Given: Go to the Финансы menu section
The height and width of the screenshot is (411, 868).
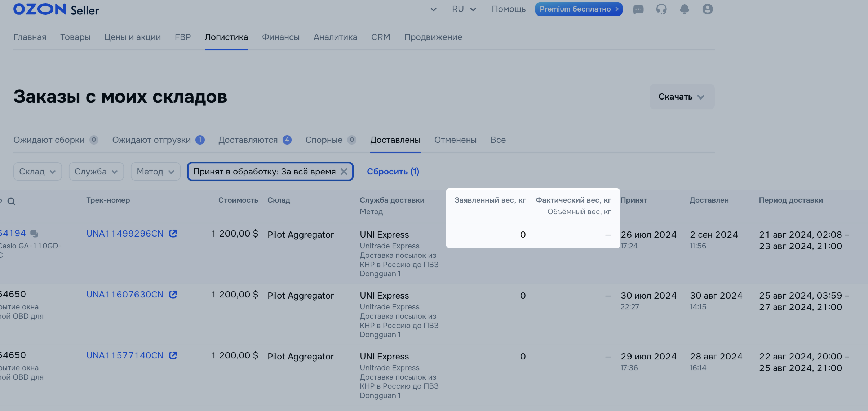Looking at the screenshot, I should click(280, 37).
